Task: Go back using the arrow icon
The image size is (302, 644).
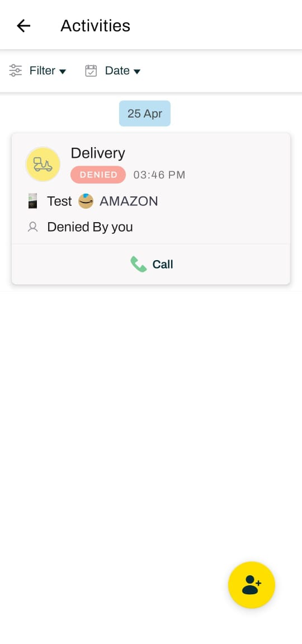Action: 23,26
